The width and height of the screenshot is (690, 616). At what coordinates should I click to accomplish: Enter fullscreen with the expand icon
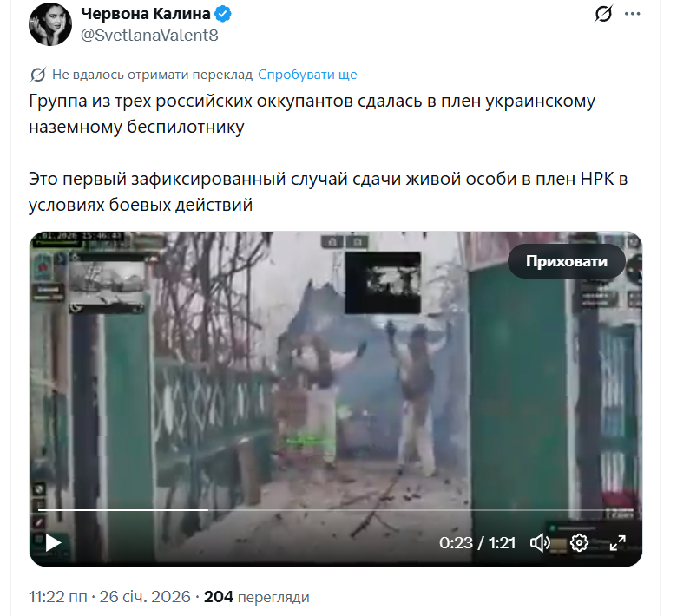click(x=617, y=542)
